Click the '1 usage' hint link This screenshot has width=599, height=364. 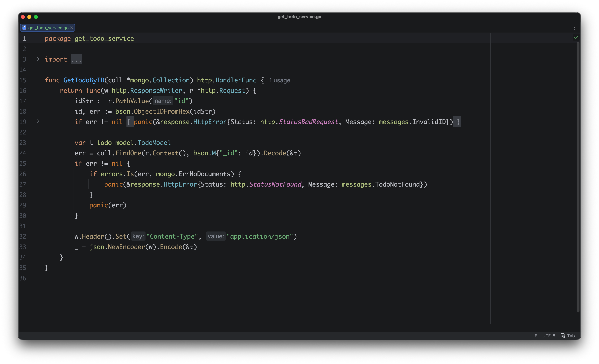(279, 80)
